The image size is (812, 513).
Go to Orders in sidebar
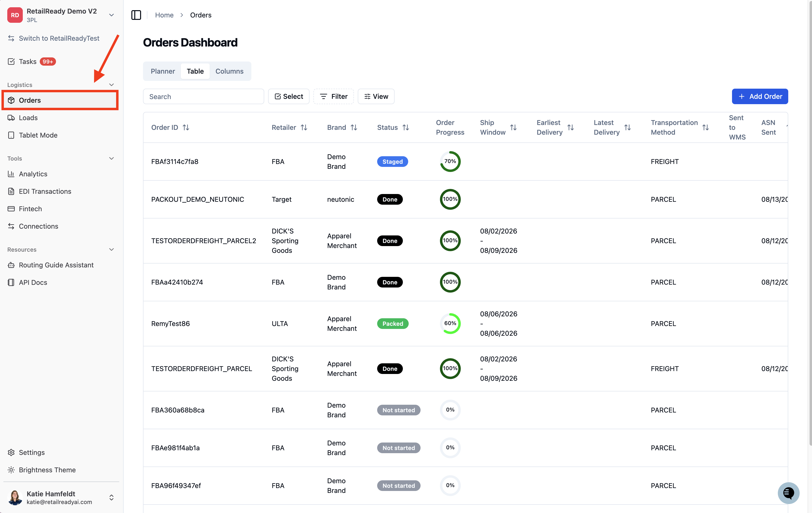tap(60, 100)
